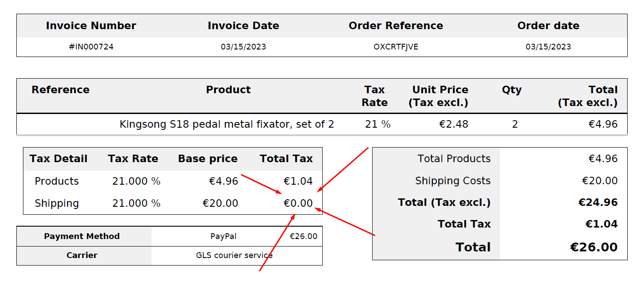
Task: Click the products total tax €1.04 in the tax detail table
Action: tap(298, 181)
